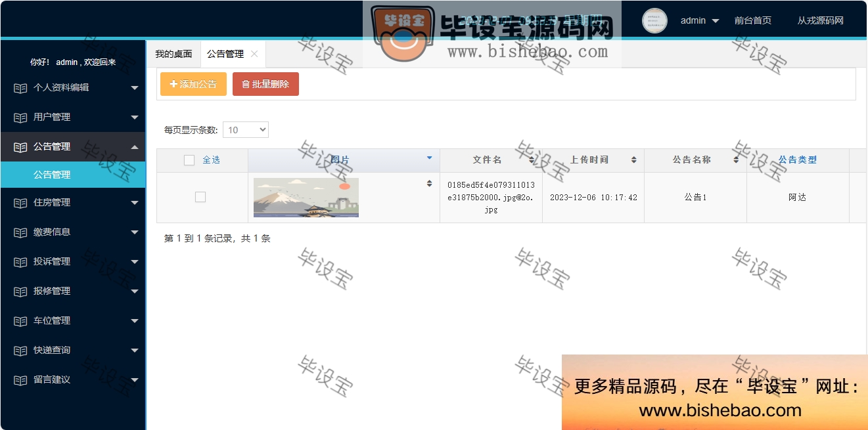Click the 全选 link in the table header
Screen dimensions: 868x430
[211, 160]
